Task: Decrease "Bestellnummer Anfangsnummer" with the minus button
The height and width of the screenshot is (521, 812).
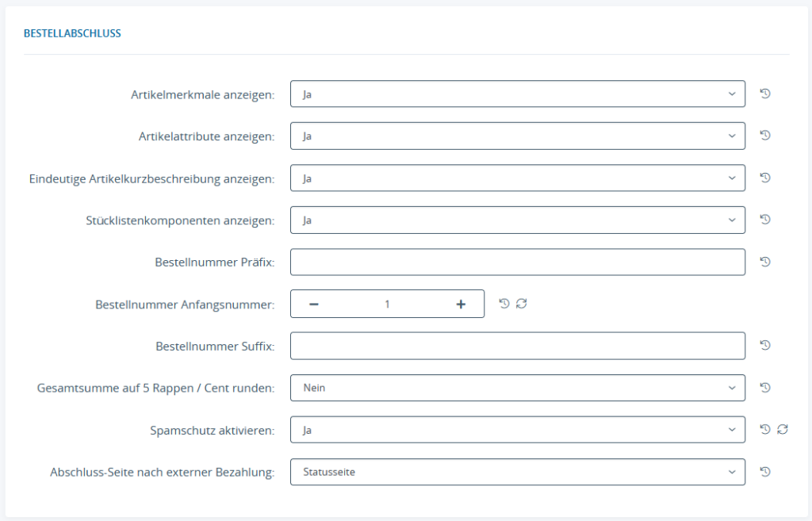Action: click(x=313, y=303)
